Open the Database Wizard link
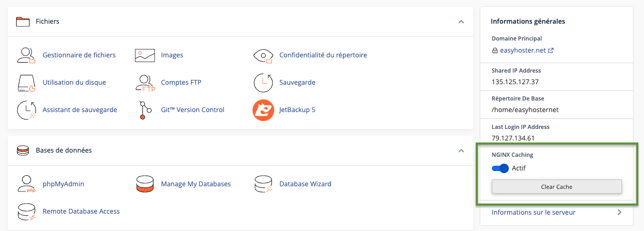The image size is (644, 231). click(x=305, y=184)
